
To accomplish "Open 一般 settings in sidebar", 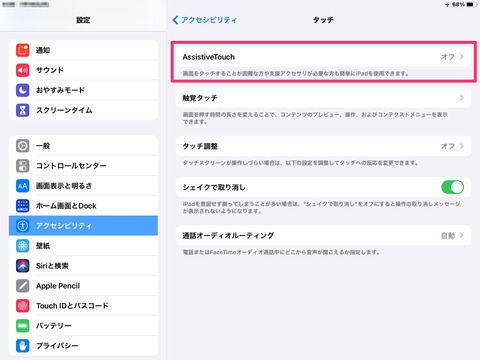I will [x=83, y=146].
